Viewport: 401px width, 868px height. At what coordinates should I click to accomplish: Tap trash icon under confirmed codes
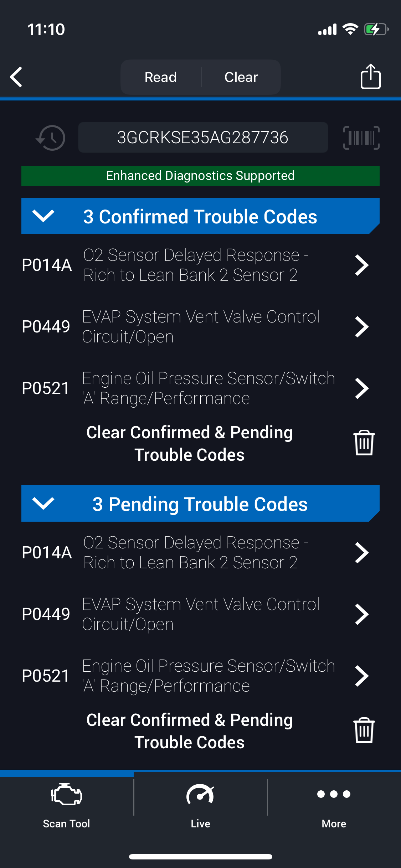(364, 443)
